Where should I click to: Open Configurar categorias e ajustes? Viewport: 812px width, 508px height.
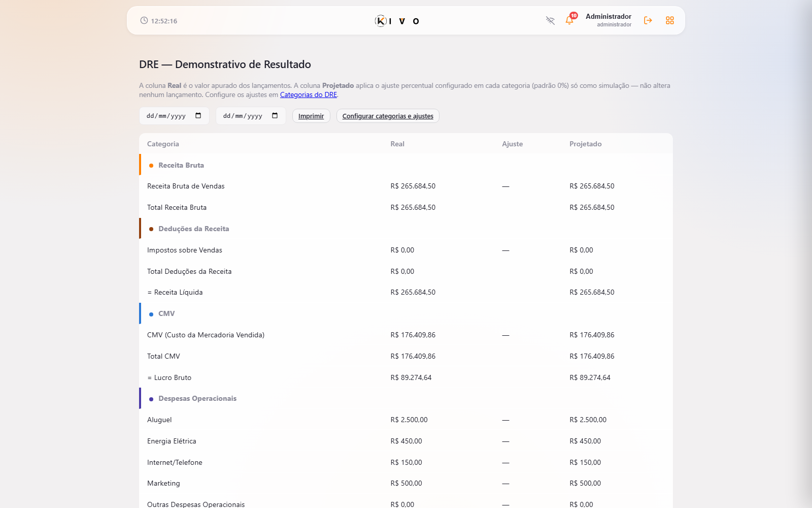click(388, 116)
